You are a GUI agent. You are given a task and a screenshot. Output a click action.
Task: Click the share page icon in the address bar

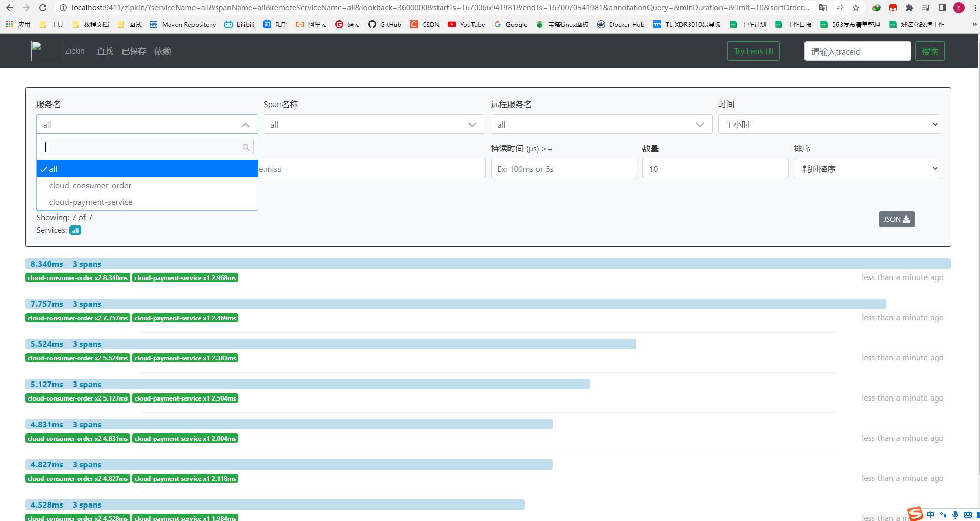pyautogui.click(x=839, y=8)
